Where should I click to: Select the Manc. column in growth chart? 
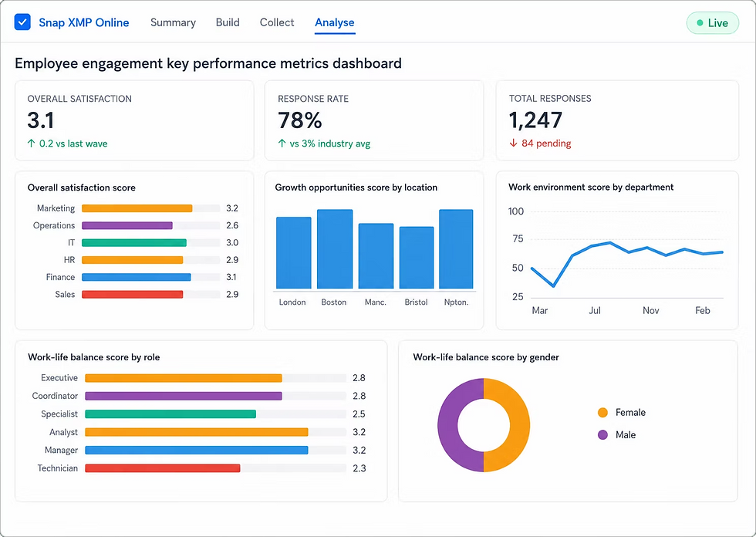click(x=376, y=256)
